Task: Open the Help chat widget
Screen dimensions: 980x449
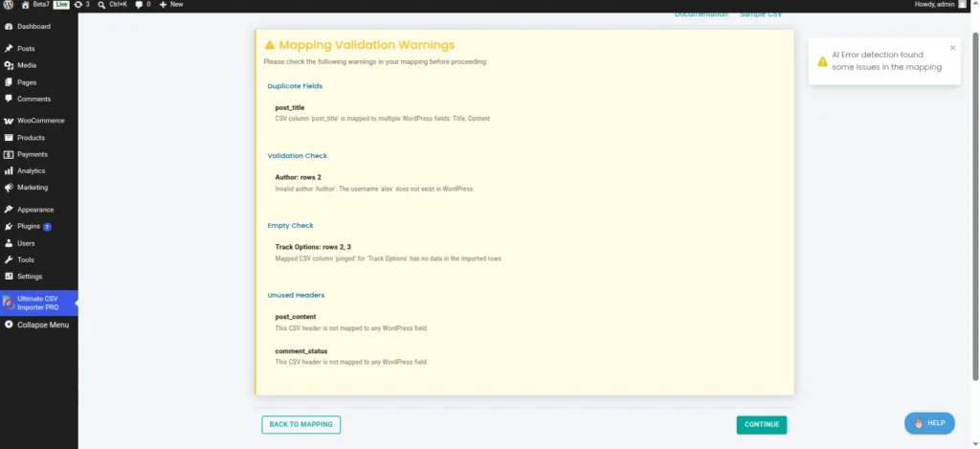Action: pos(929,422)
